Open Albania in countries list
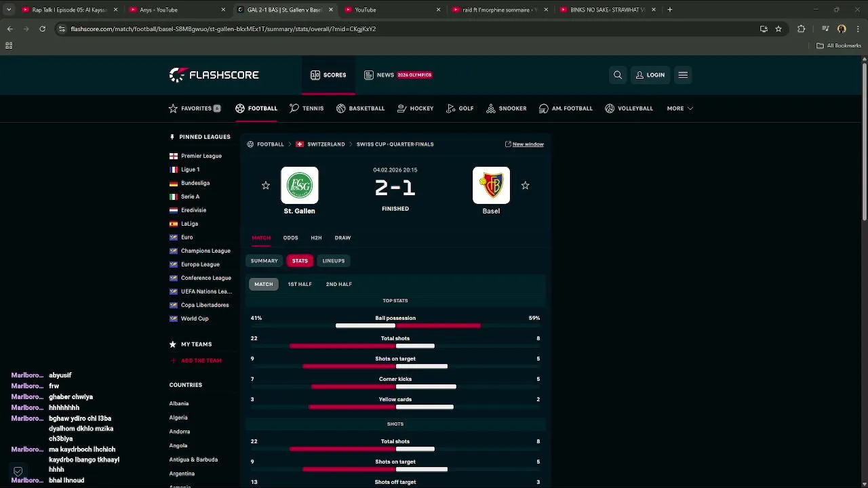The width and height of the screenshot is (868, 488). coord(179,404)
